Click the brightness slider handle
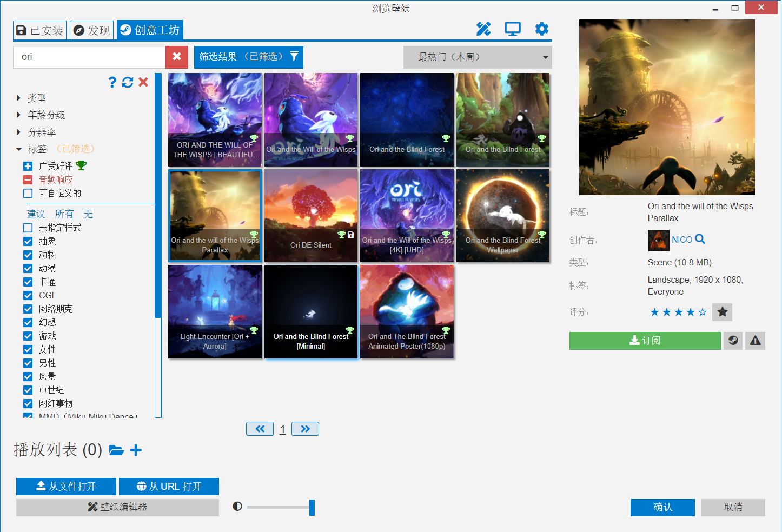 click(312, 507)
